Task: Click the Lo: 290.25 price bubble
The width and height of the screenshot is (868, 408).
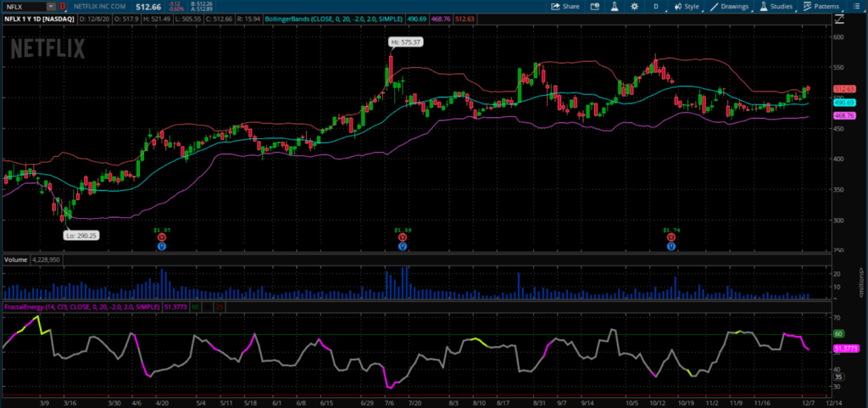Action: [x=81, y=235]
